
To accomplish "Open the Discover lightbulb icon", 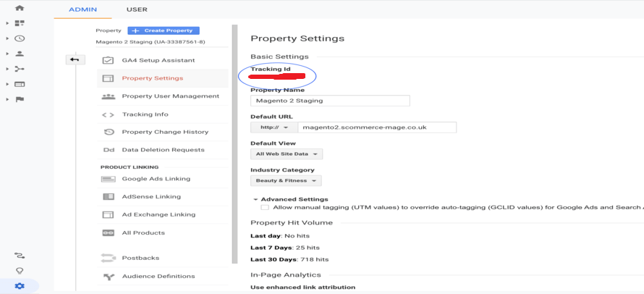I will pos(20,271).
